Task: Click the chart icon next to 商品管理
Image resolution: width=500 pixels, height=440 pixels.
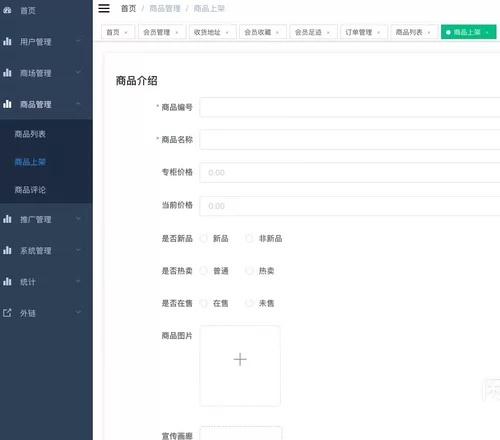Action: click(7, 104)
